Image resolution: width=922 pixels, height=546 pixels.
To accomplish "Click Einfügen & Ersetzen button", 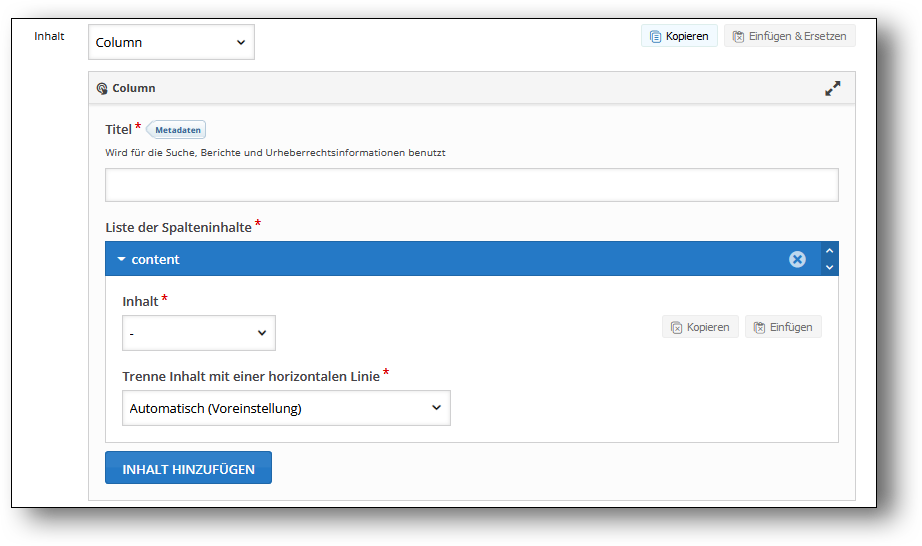I will coord(789,36).
